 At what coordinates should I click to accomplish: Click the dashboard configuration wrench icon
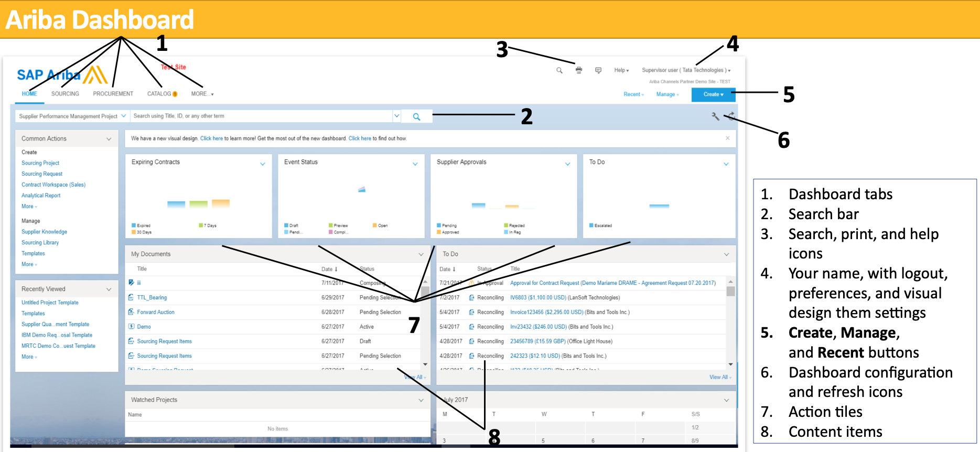(715, 116)
